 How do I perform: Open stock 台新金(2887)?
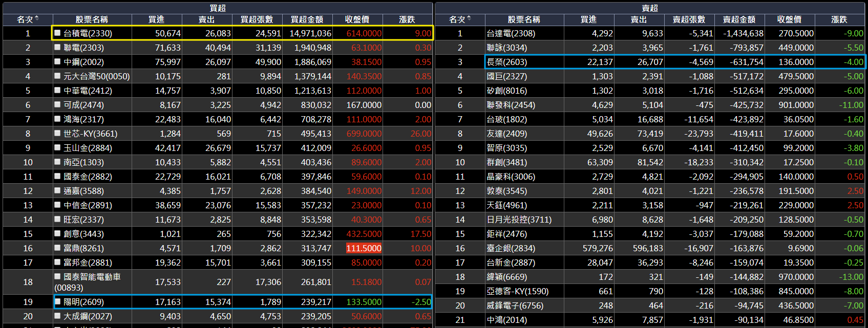click(x=511, y=263)
